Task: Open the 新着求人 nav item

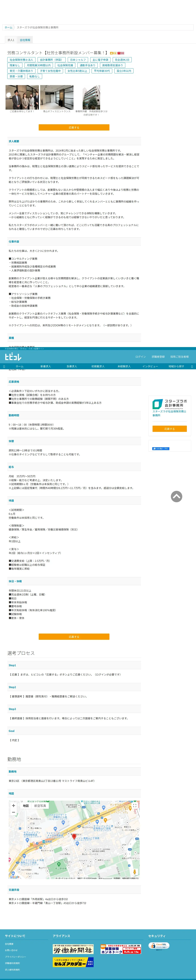Action: [x=46, y=366]
